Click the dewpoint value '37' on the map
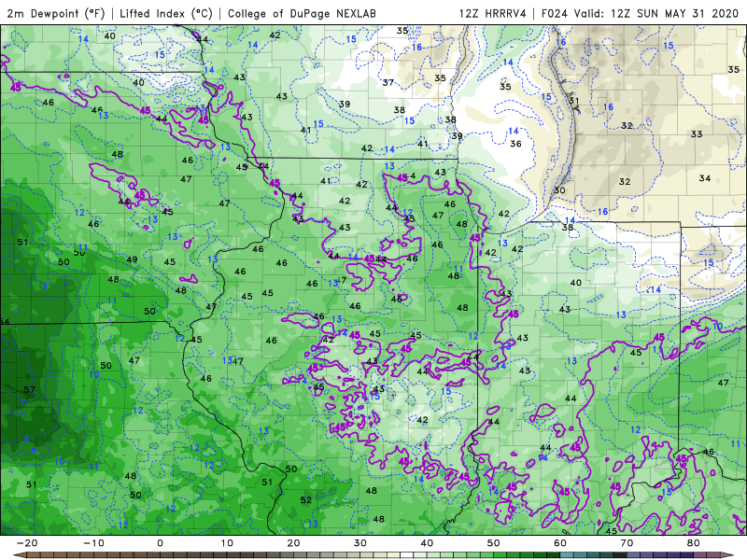This screenshot has height=560, width=747. tap(388, 82)
